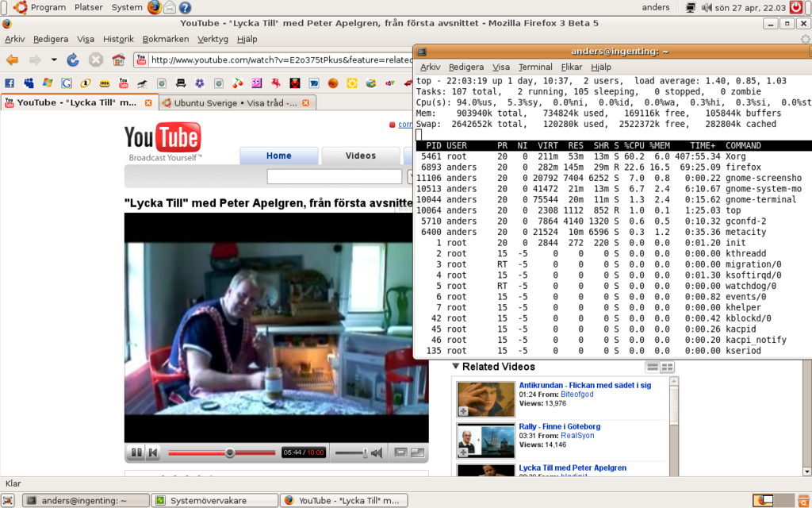Open the date and time calendar
812x508 pixels.
749,8
